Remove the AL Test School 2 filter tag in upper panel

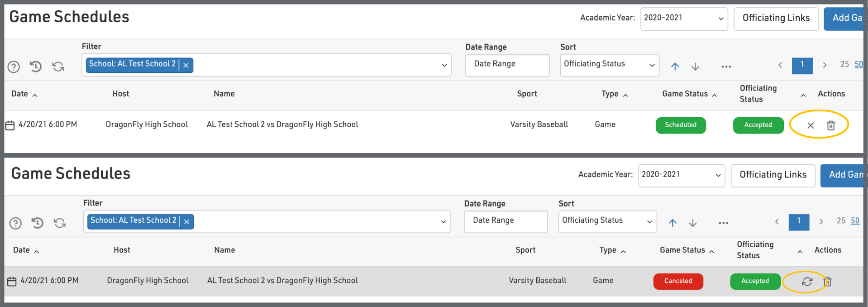(x=186, y=65)
